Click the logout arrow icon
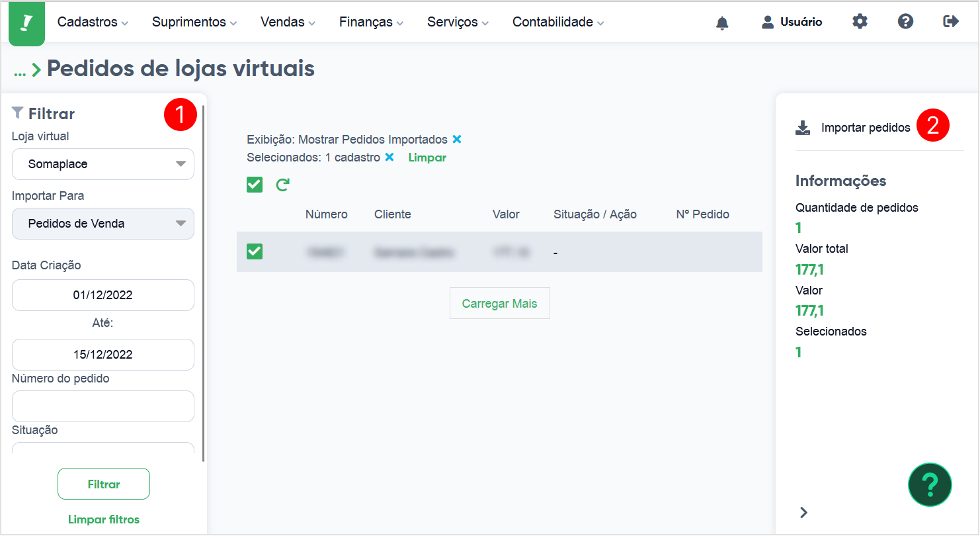Image resolution: width=980 pixels, height=536 pixels. (951, 21)
